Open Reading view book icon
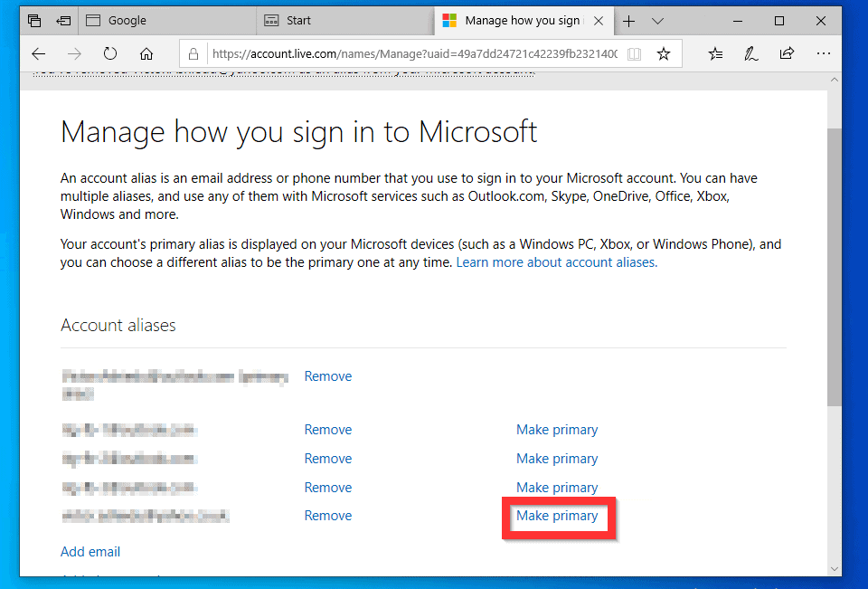Image resolution: width=868 pixels, height=589 pixels. coord(635,54)
